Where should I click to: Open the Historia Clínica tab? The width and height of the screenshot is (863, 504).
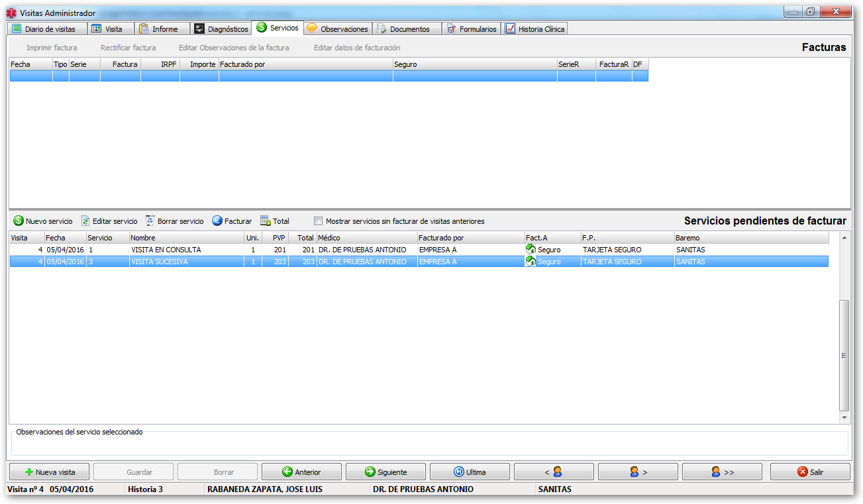pyautogui.click(x=534, y=29)
